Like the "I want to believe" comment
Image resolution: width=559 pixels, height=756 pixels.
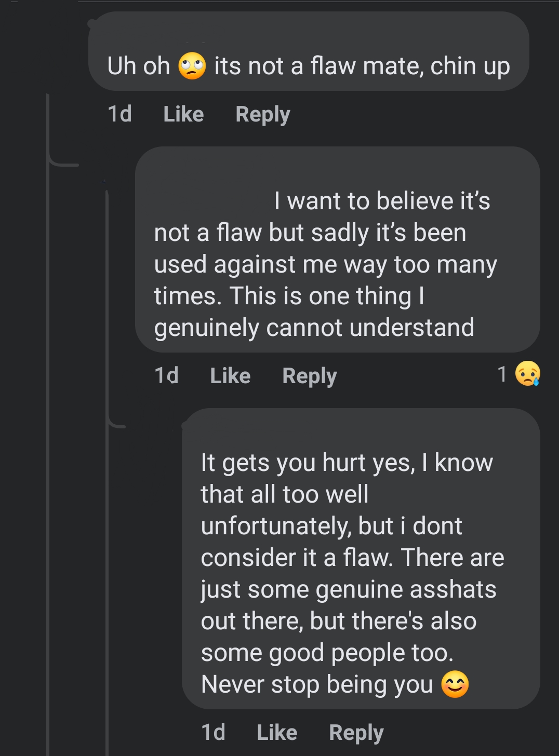[x=230, y=375]
